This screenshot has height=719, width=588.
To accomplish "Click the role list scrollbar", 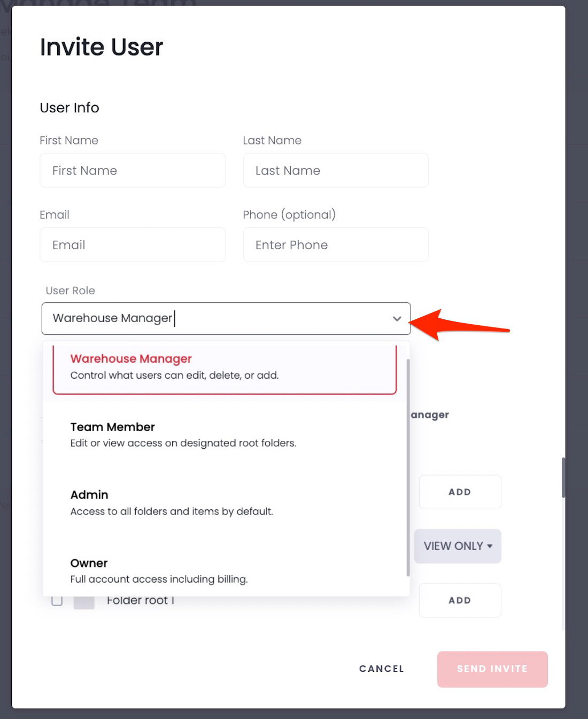I will [408, 471].
